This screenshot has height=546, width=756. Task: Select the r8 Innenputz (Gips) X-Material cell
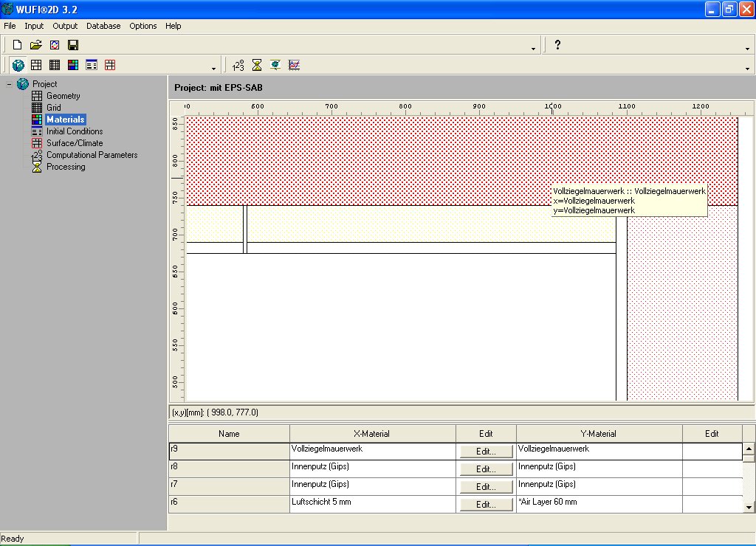point(372,469)
